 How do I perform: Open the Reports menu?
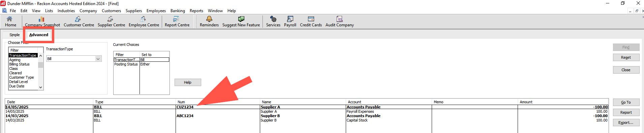point(196,11)
